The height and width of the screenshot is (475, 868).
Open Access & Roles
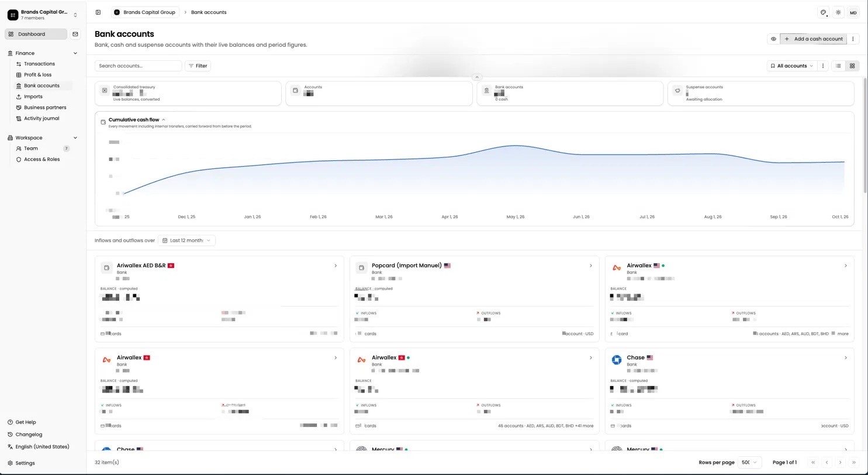(42, 160)
